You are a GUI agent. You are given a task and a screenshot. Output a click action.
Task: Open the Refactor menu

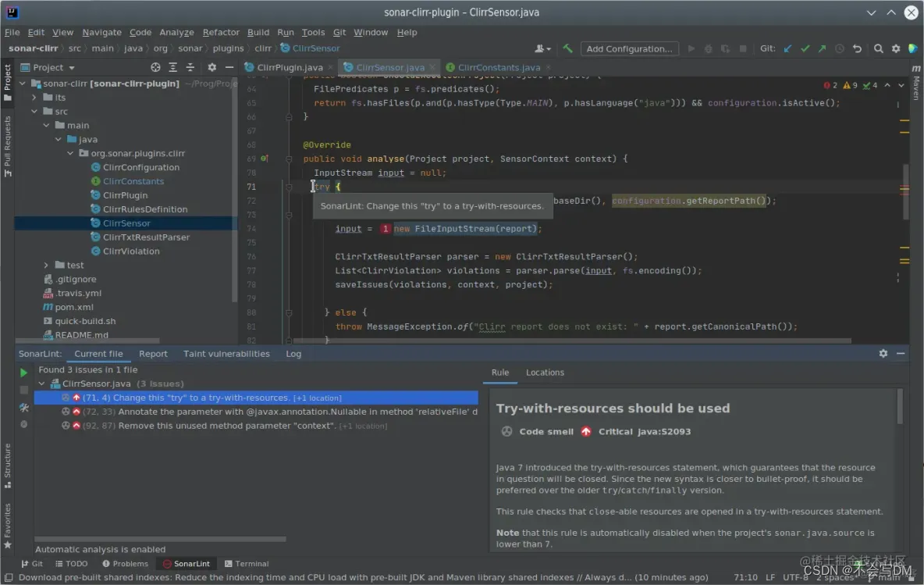pos(221,33)
